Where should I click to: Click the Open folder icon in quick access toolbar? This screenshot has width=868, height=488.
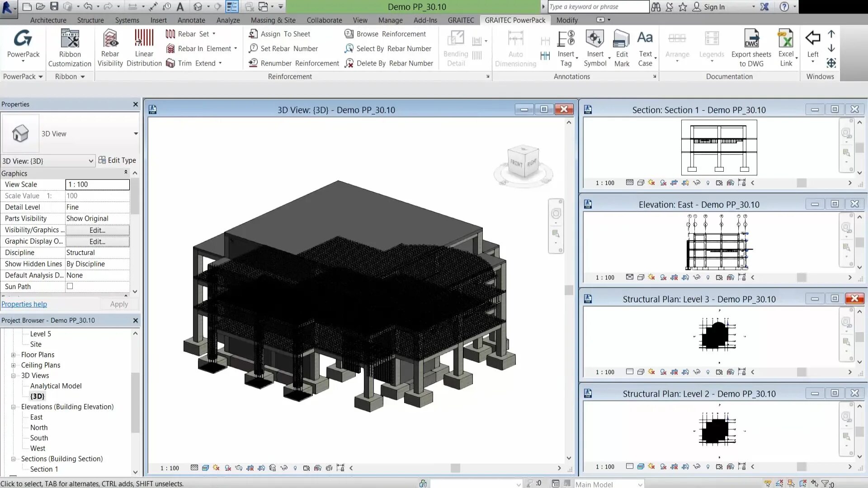coord(40,6)
